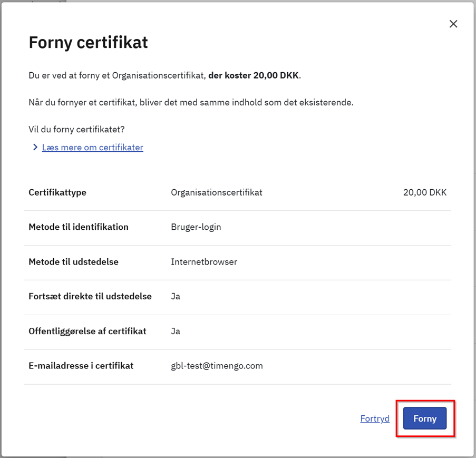Select the E-mailadresse i certifikat label
This screenshot has width=476, height=458.
point(81,366)
